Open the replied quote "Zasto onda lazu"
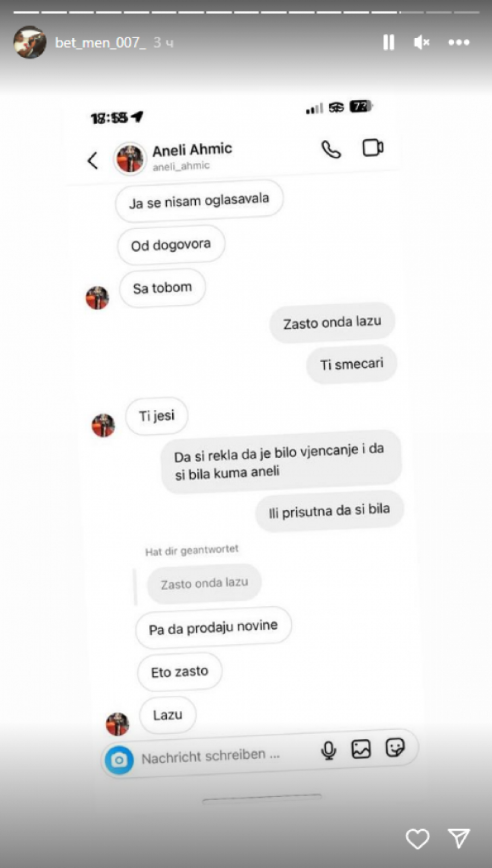The width and height of the screenshot is (492, 868). tap(204, 583)
